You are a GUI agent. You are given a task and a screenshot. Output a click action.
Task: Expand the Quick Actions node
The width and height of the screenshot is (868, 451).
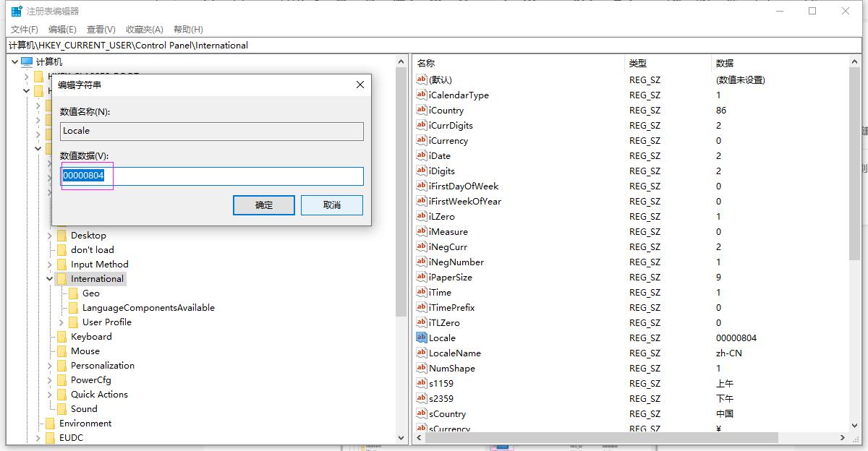(x=49, y=394)
